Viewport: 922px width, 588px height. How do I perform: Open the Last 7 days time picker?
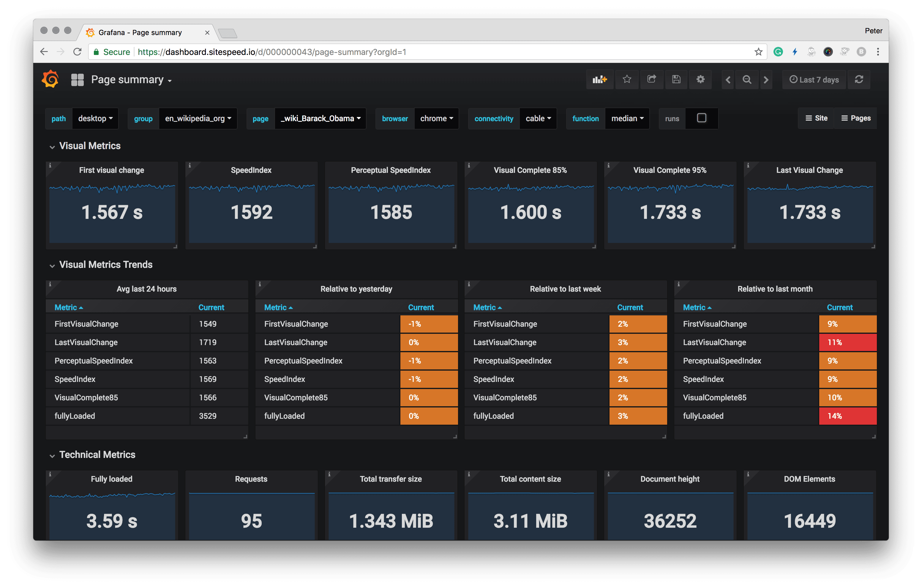814,80
